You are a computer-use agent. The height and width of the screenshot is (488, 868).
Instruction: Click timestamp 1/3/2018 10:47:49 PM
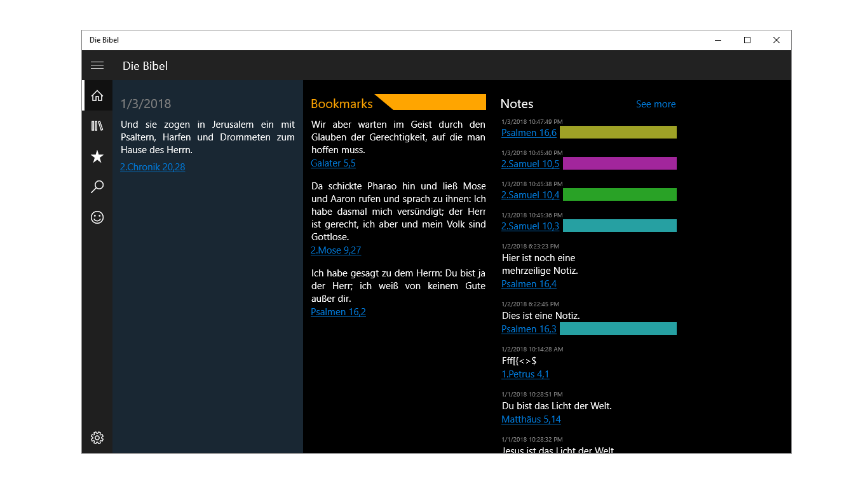click(x=532, y=121)
